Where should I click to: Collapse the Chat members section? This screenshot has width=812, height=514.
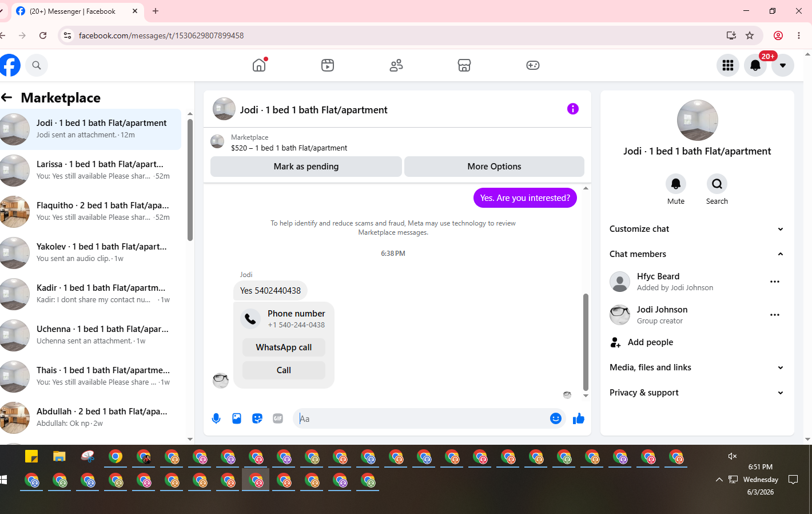click(x=696, y=254)
